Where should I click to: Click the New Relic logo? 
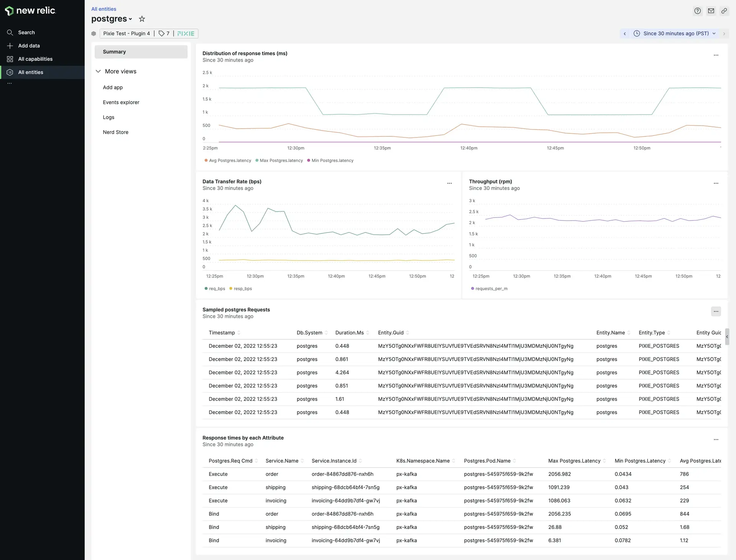[x=30, y=11]
